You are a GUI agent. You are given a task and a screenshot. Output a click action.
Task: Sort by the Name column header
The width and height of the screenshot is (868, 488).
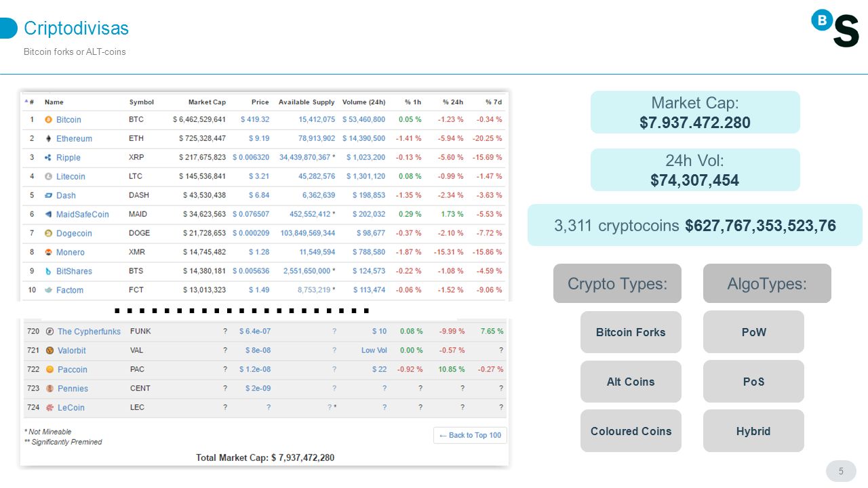[x=54, y=102]
